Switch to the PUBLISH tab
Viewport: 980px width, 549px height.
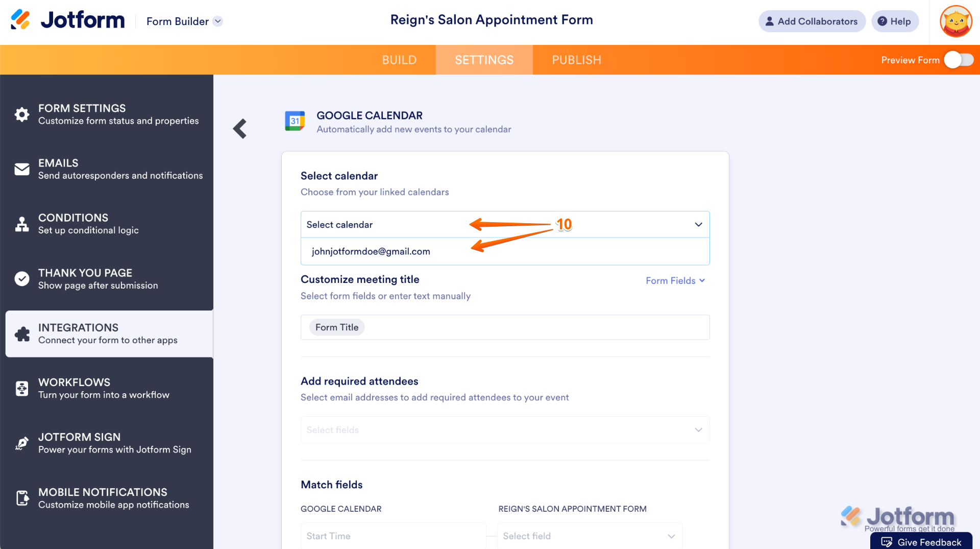click(576, 60)
